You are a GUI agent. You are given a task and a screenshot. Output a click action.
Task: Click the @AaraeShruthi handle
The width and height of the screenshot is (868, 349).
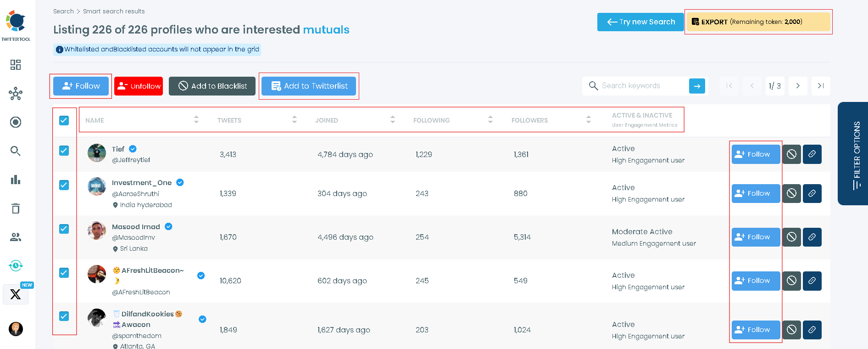pos(136,194)
